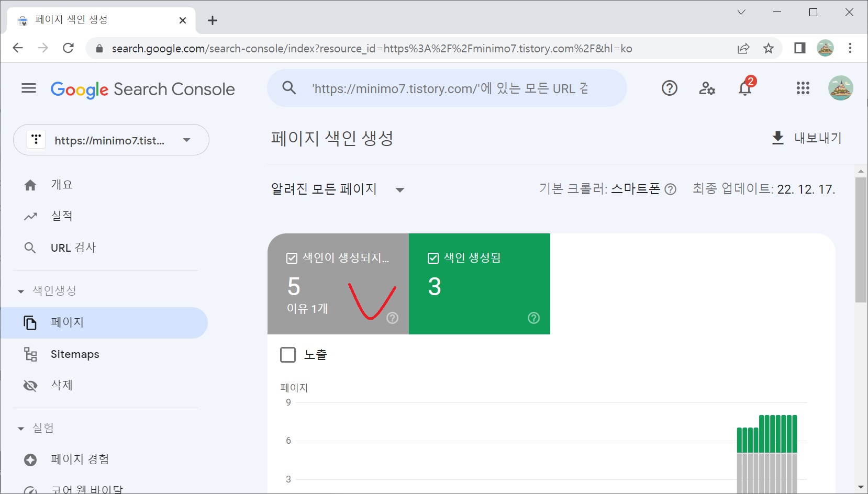Click help icon on gray not-indexed card

(393, 318)
